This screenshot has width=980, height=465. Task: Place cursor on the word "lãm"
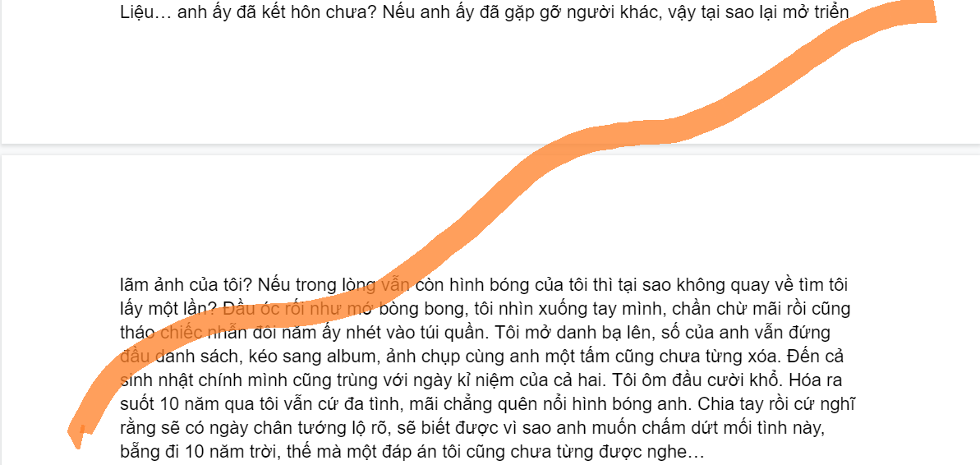pyautogui.click(x=132, y=285)
